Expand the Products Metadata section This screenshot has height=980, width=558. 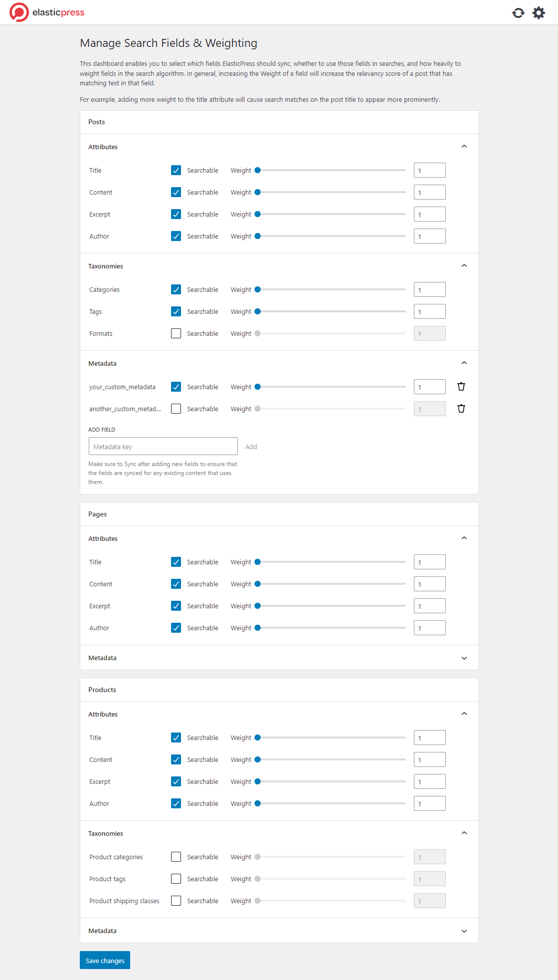click(x=464, y=931)
